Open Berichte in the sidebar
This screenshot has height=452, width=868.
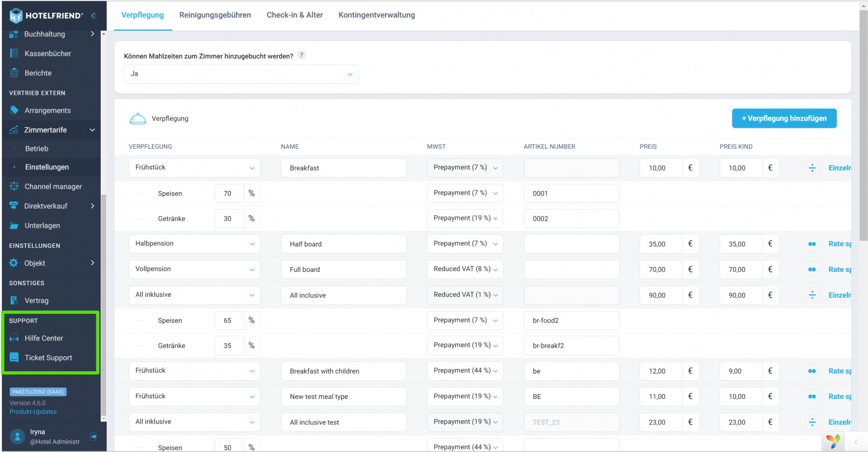38,73
